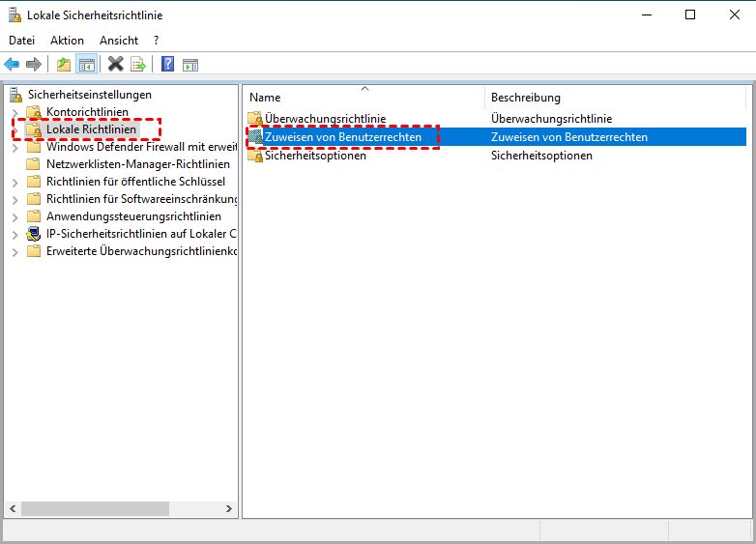Expand the Kontorichtlinien tree node
756x544 pixels.
(x=15, y=112)
